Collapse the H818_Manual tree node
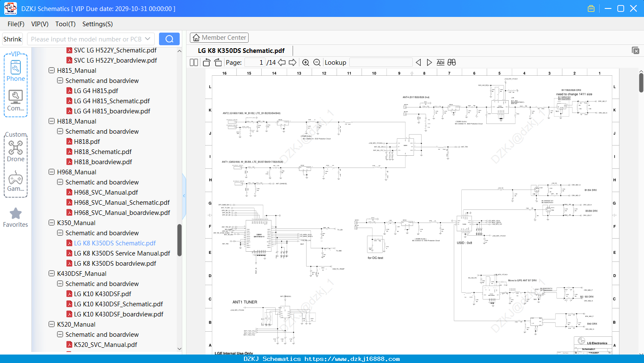The height and width of the screenshot is (363, 644). (x=52, y=121)
